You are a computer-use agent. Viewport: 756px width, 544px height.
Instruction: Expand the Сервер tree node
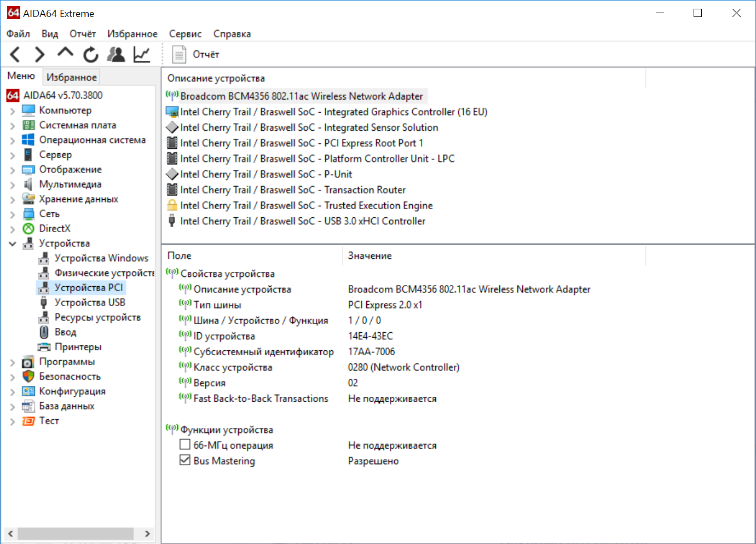tap(13, 155)
